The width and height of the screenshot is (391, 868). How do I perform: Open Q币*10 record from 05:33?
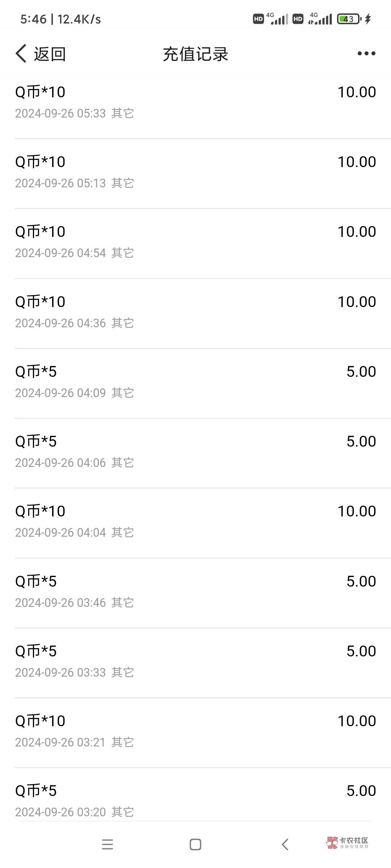click(195, 102)
